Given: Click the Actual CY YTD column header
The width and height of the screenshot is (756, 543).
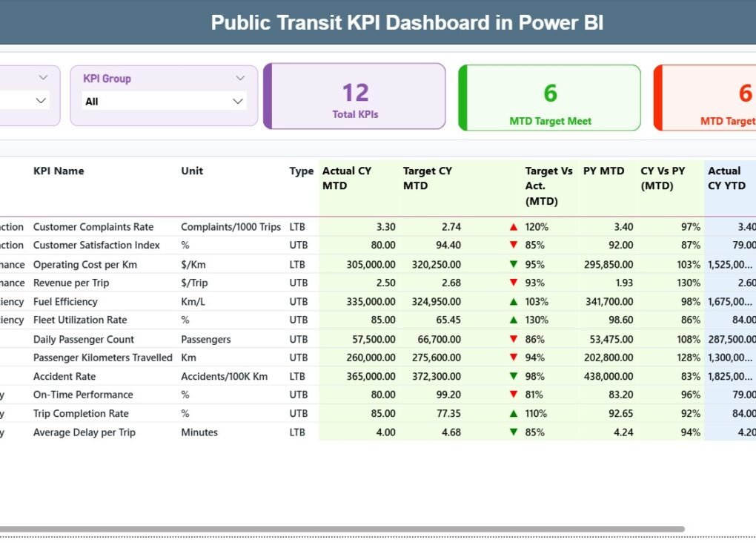Looking at the screenshot, I should (x=729, y=178).
